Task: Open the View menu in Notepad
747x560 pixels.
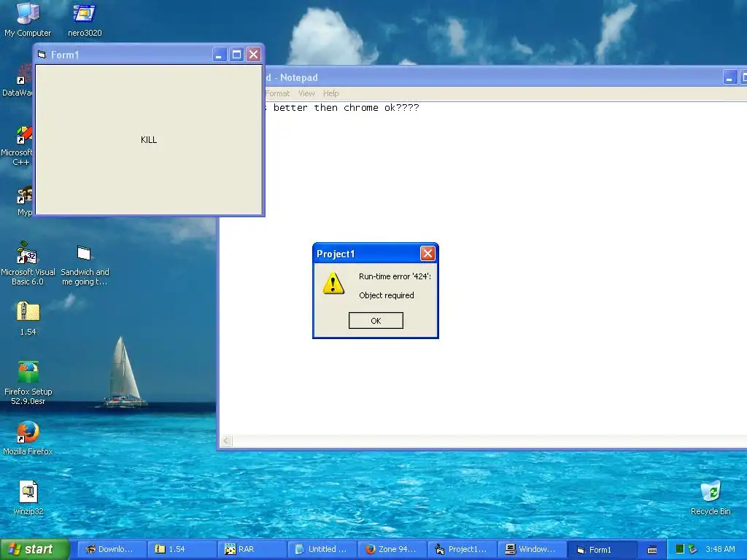Action: pyautogui.click(x=306, y=93)
